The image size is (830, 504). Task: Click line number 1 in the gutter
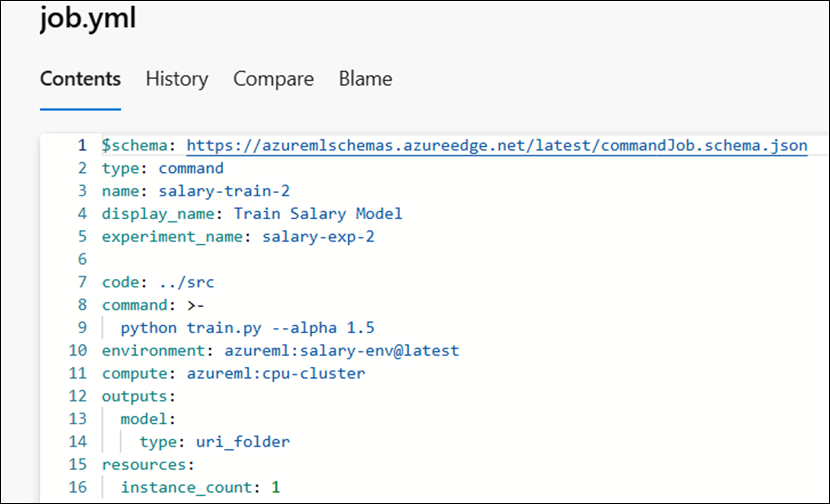82,146
